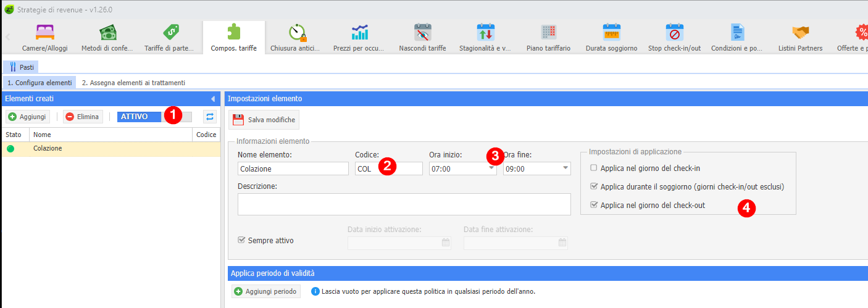Viewport: 868px width, 308px height.
Task: Click the Codice input field
Action: click(x=389, y=169)
